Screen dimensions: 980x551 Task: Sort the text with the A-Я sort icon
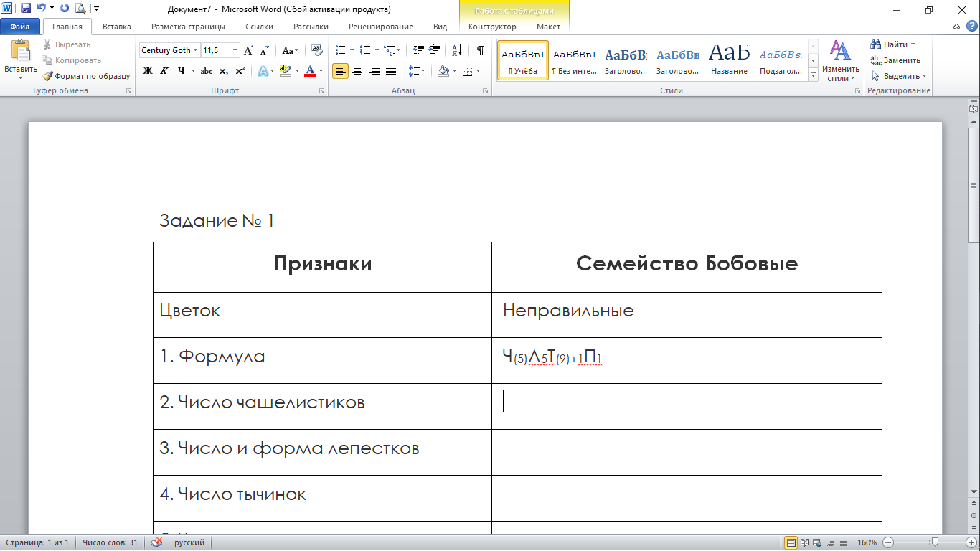457,50
